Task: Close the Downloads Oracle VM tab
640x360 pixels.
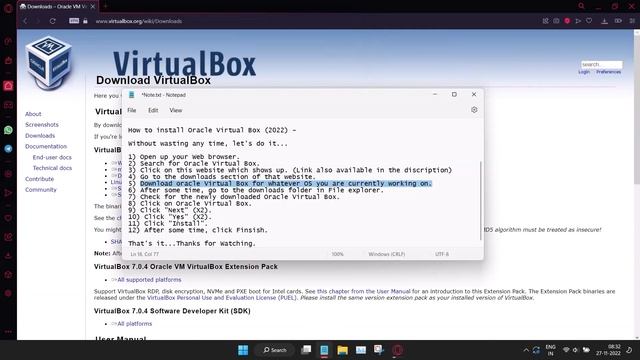Action: pos(93,7)
